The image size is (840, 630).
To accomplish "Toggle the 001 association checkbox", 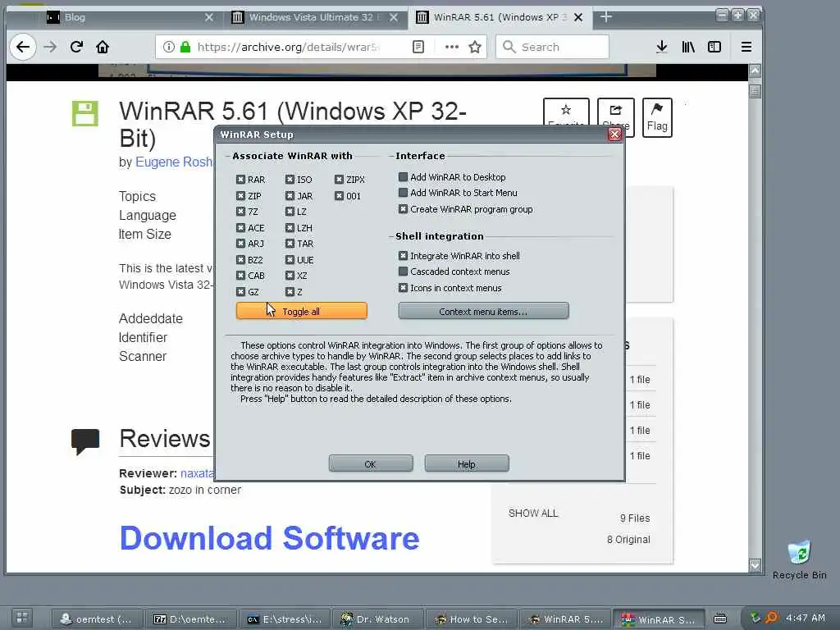I will pyautogui.click(x=339, y=196).
